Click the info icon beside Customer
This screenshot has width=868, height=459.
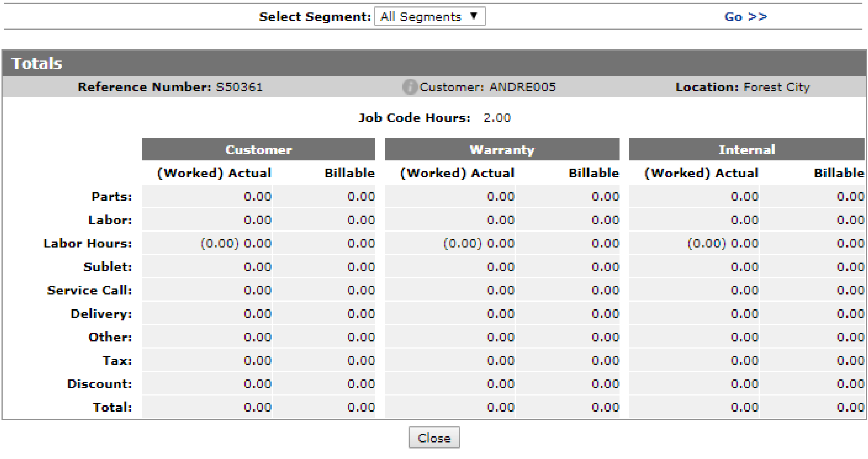409,87
